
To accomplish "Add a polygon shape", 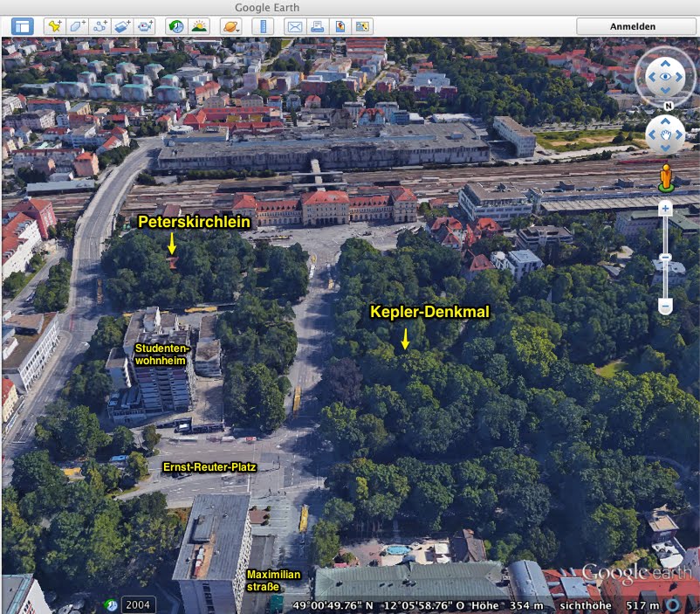I will [77, 26].
